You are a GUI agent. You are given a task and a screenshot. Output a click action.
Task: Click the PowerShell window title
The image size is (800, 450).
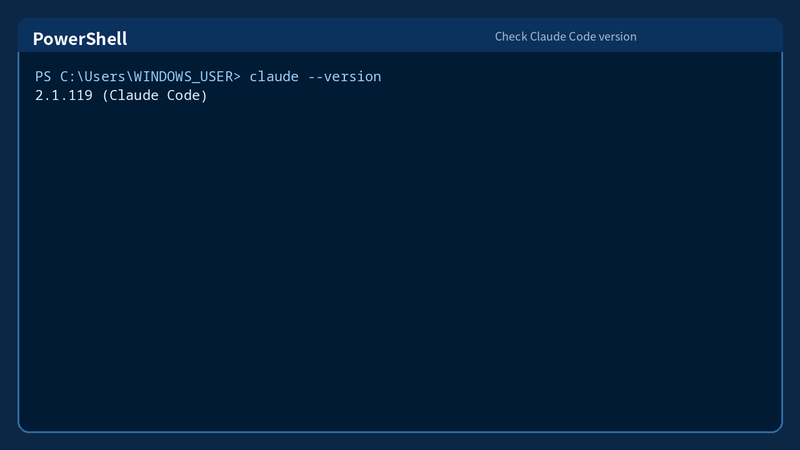tap(80, 39)
